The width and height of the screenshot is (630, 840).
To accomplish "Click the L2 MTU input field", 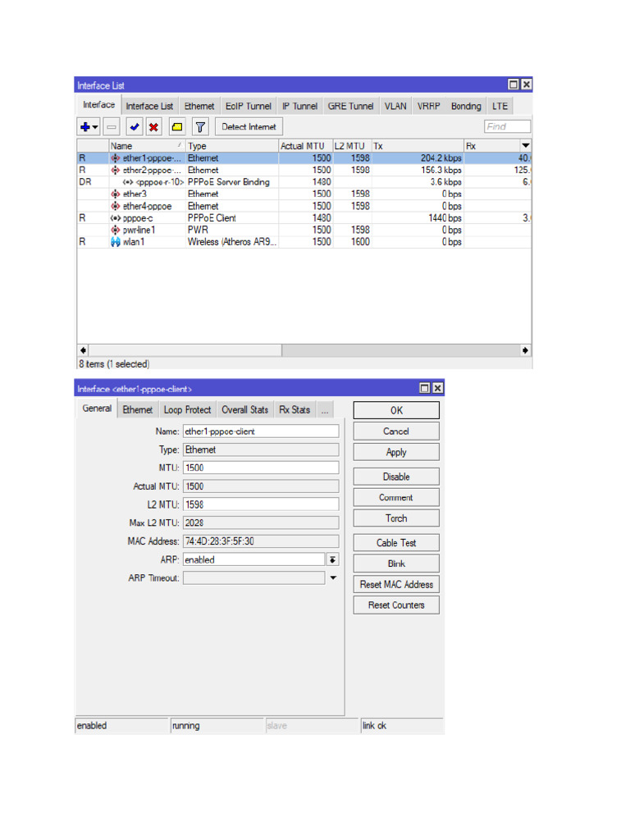I will coord(260,504).
